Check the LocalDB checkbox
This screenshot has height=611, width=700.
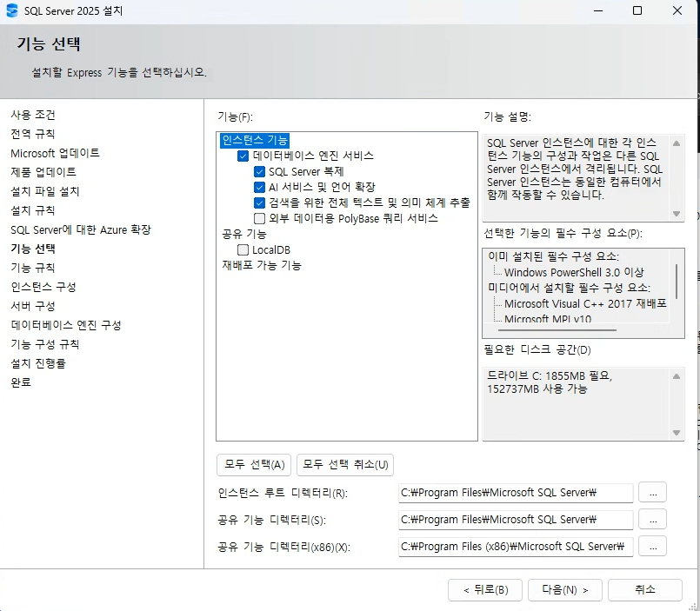tap(243, 250)
